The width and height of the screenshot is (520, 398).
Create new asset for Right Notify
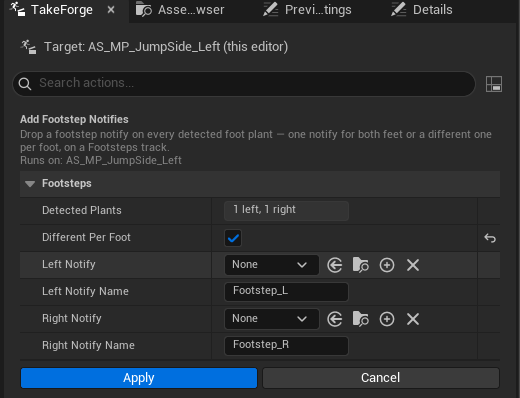coord(387,319)
